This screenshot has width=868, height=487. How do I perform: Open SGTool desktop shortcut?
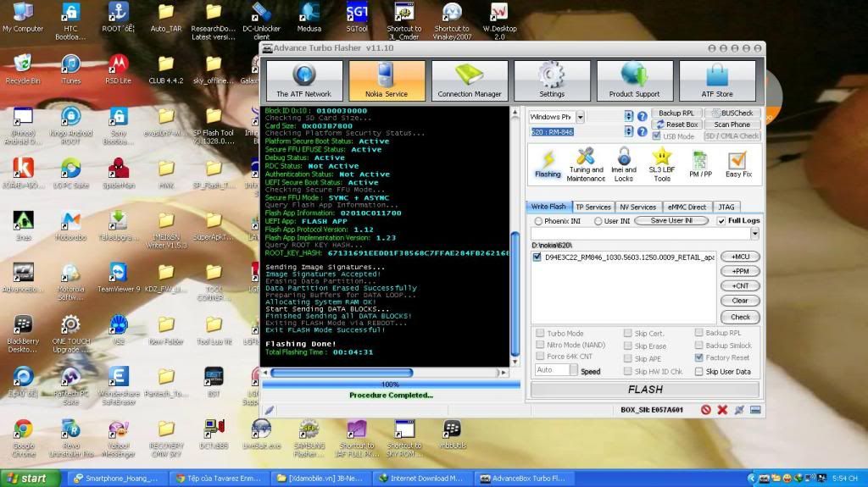coord(357,17)
